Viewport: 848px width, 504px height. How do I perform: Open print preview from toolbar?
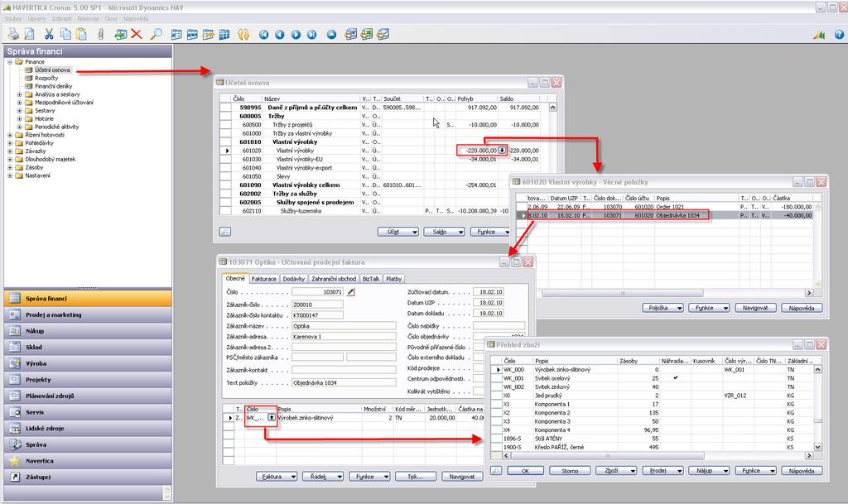[x=30, y=34]
